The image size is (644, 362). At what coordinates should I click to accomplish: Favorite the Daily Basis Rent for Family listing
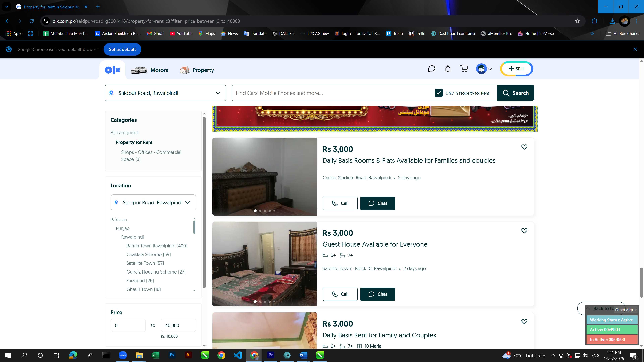click(524, 322)
